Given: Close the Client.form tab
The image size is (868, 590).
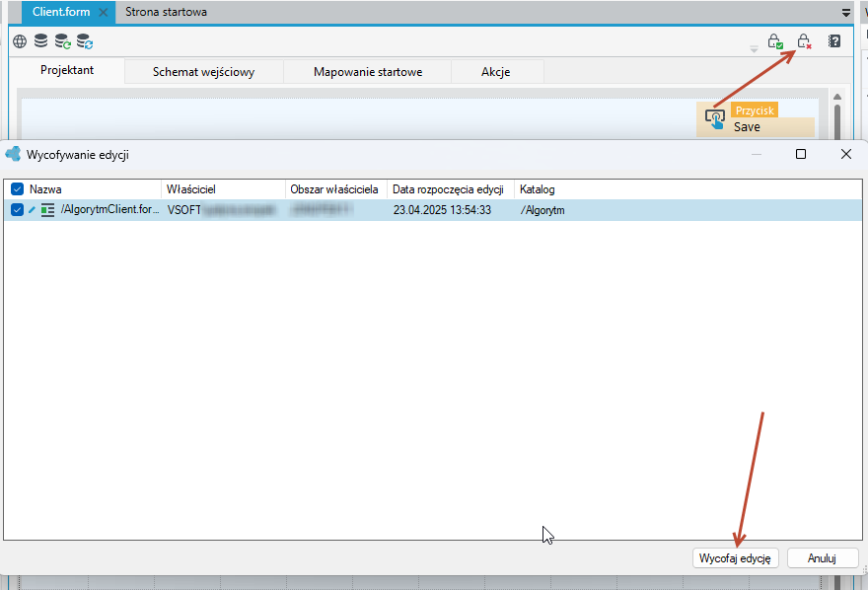Looking at the screenshot, I should click(103, 12).
